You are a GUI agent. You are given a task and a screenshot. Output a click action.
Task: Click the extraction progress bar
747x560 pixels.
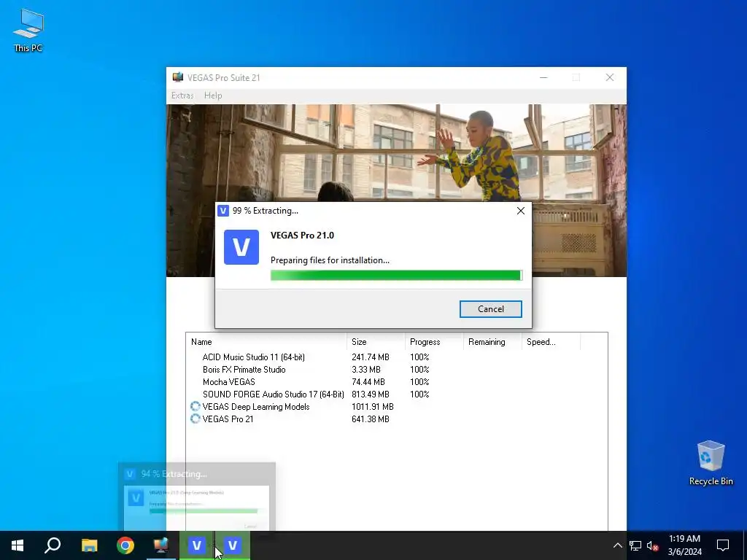pos(396,275)
